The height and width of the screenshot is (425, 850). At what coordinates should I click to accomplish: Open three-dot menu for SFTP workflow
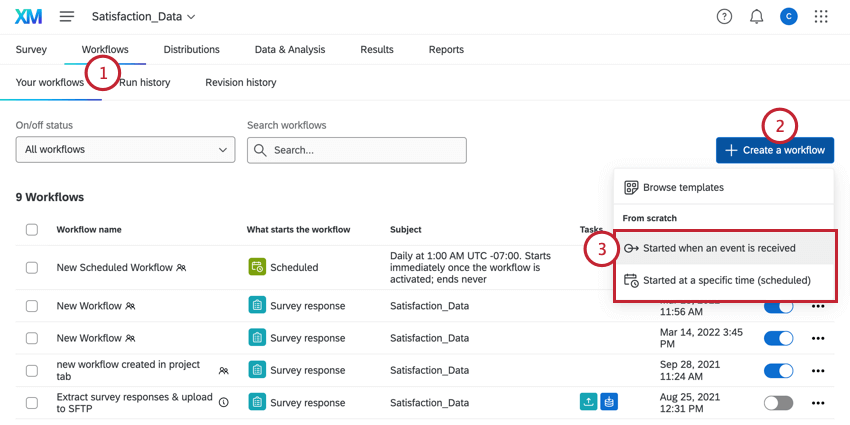click(x=818, y=403)
